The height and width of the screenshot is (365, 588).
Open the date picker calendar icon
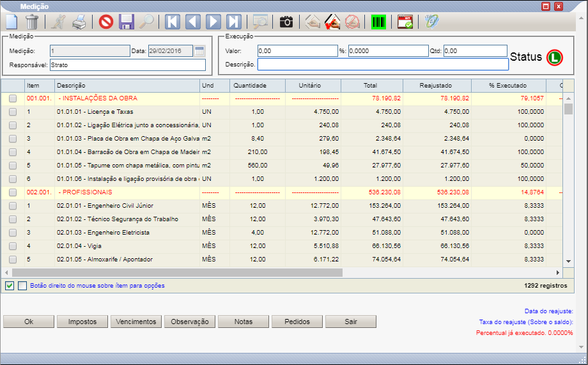pos(199,50)
